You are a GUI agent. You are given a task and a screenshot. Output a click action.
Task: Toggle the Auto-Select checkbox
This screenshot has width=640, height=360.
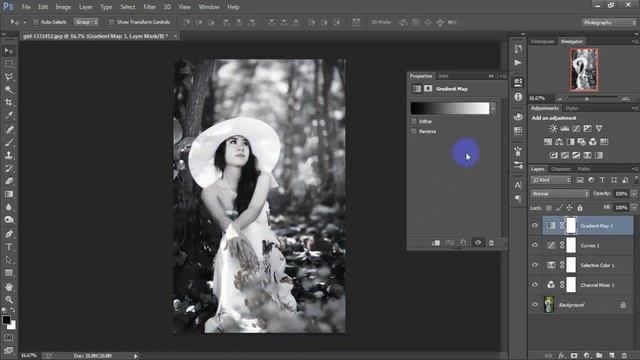(x=36, y=22)
